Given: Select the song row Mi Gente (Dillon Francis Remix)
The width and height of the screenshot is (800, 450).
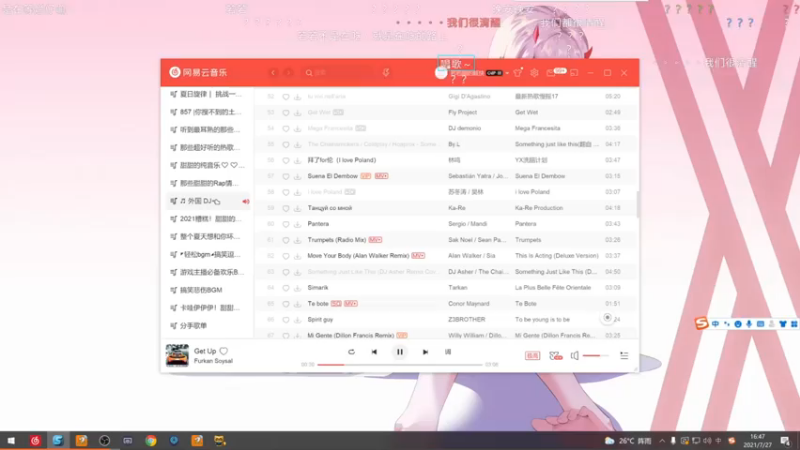Looking at the screenshot, I should pos(446,335).
